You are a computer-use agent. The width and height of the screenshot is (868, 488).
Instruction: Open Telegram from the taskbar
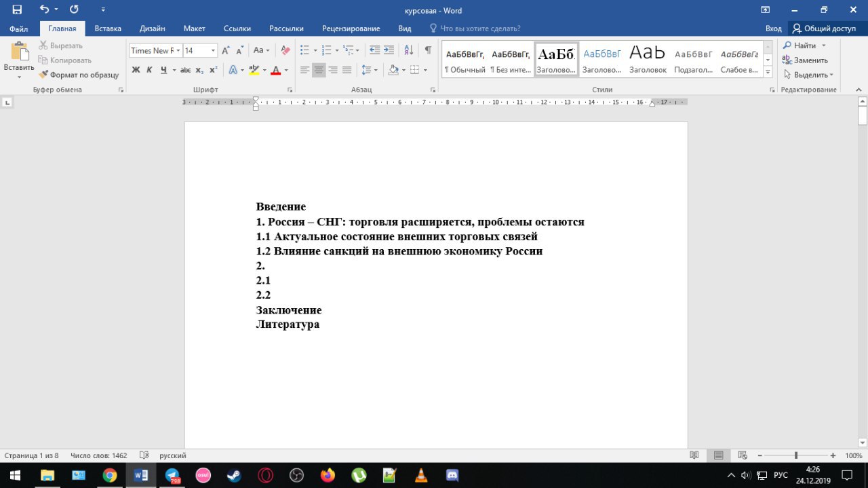[x=172, y=476]
